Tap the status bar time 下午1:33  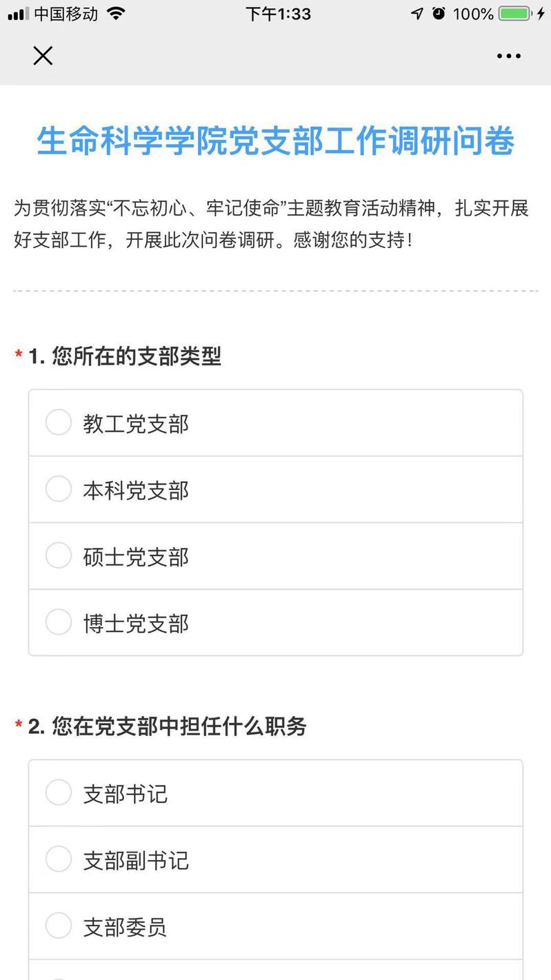[x=278, y=14]
